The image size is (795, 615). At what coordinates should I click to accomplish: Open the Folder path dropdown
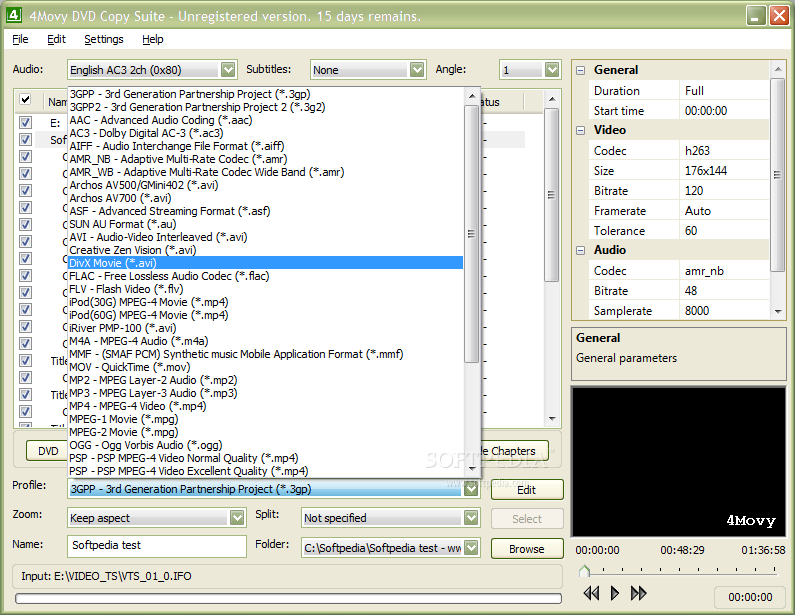471,548
